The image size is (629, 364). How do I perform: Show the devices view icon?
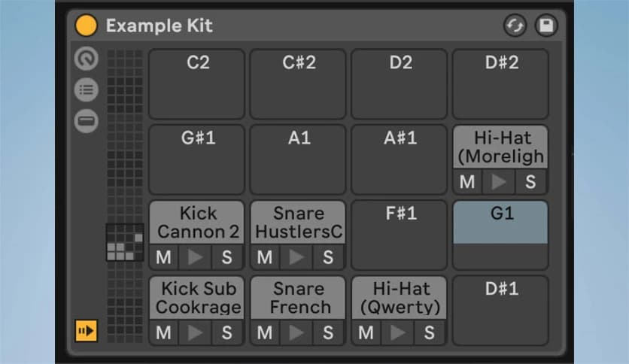(x=87, y=121)
